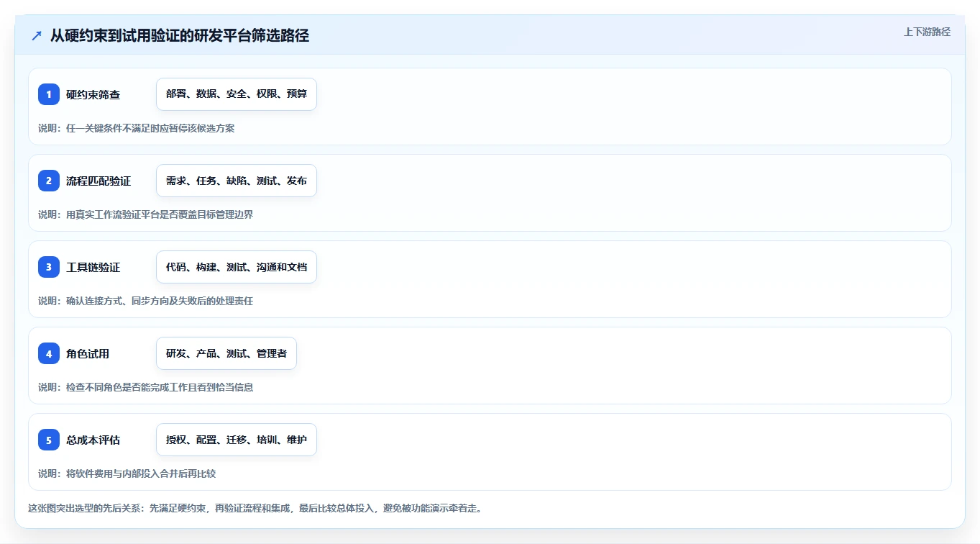This screenshot has height=544, width=980.
Task: Click the 部署、数据、安全、权限、预算 chip
Action: (x=237, y=94)
